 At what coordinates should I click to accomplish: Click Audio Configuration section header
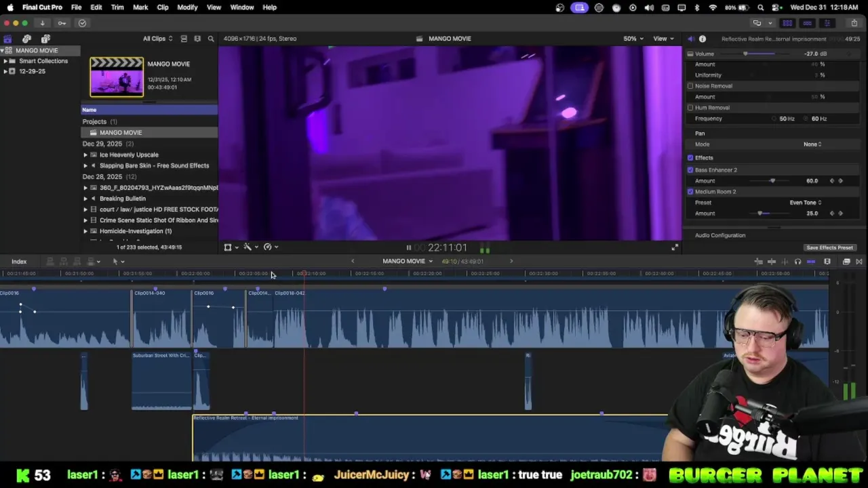[720, 235]
